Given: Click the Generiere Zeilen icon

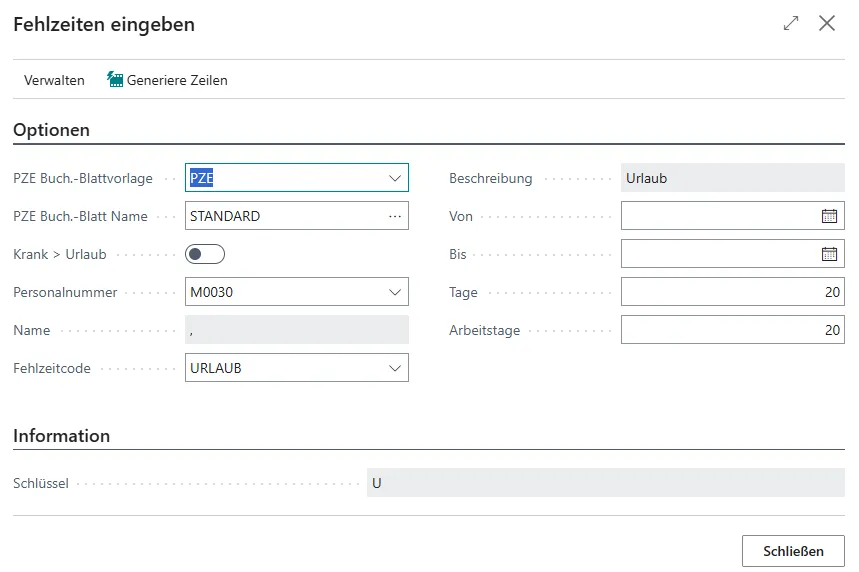Looking at the screenshot, I should point(115,80).
